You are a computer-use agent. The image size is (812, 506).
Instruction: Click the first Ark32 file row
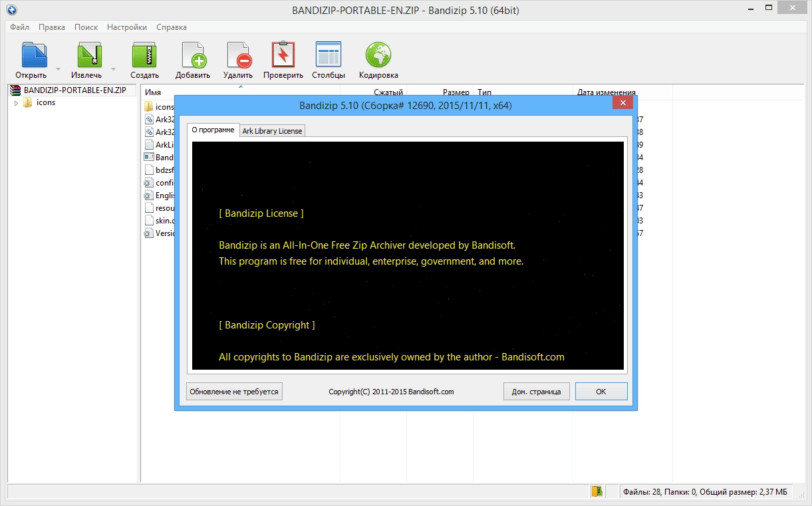click(x=159, y=119)
